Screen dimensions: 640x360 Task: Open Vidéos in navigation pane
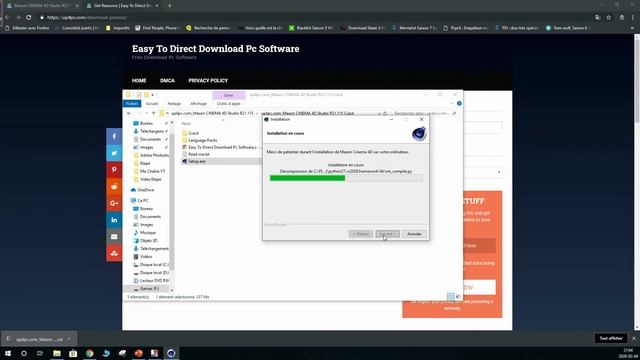coord(146,256)
